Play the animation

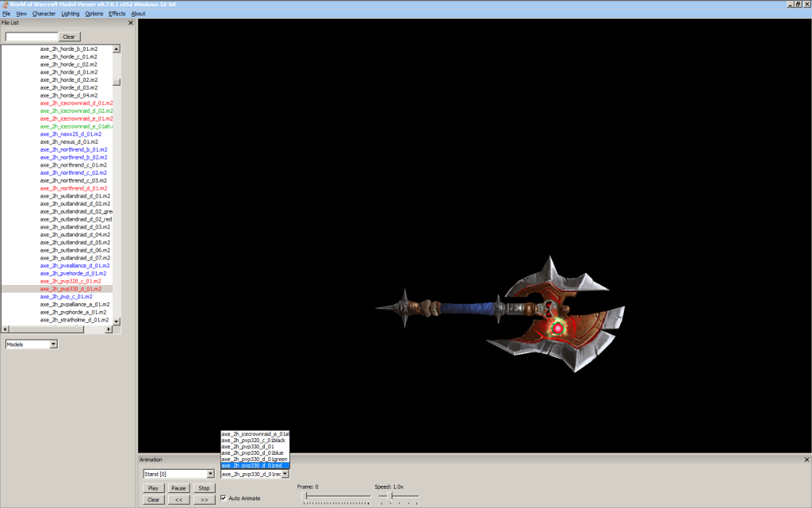(x=153, y=488)
